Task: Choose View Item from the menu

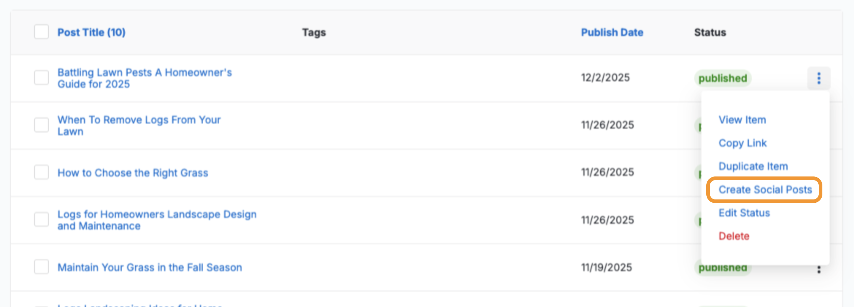Action: tap(742, 120)
